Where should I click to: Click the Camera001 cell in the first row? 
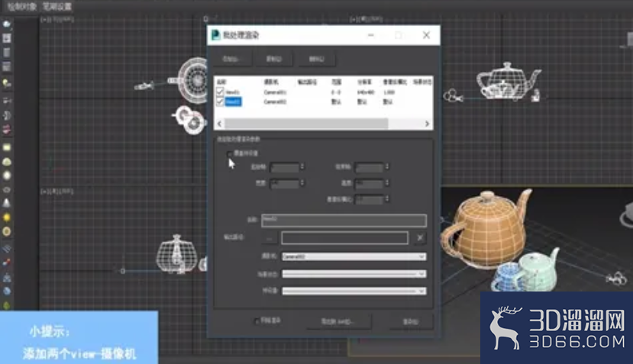pyautogui.click(x=275, y=92)
